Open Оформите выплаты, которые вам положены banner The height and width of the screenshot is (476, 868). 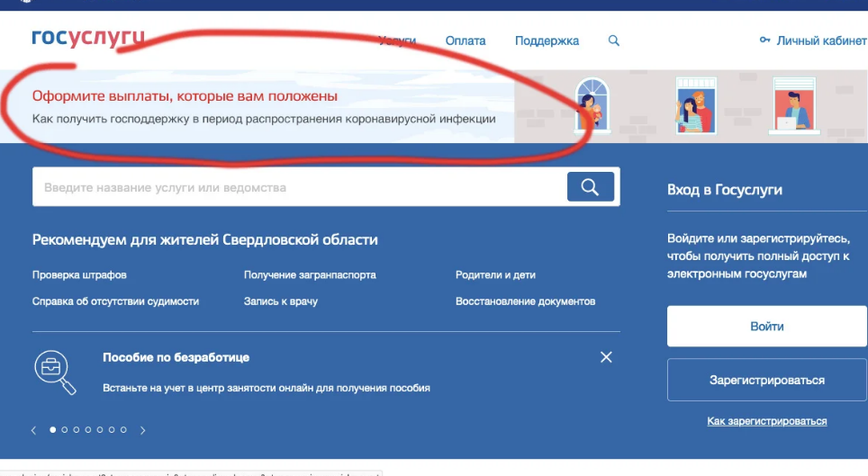[185, 95]
